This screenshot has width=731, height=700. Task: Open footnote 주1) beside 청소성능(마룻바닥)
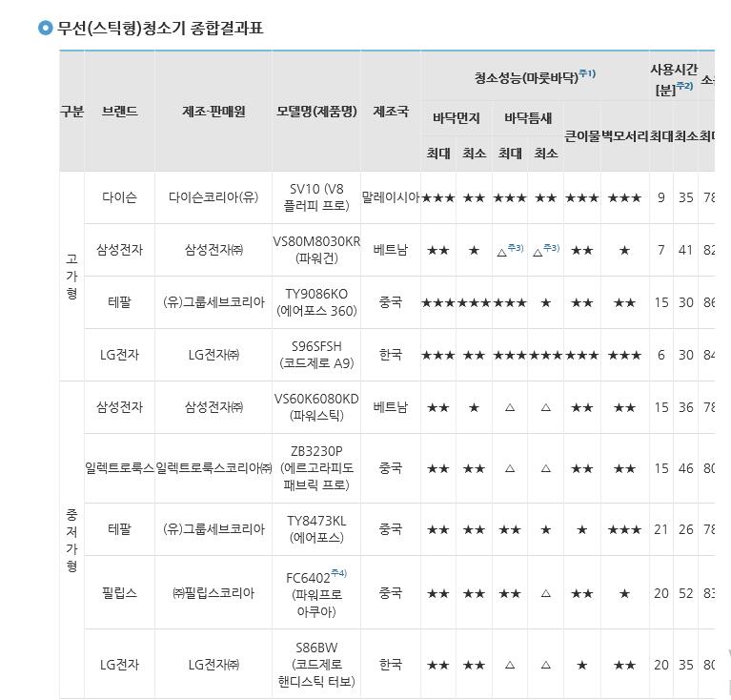coord(587,73)
